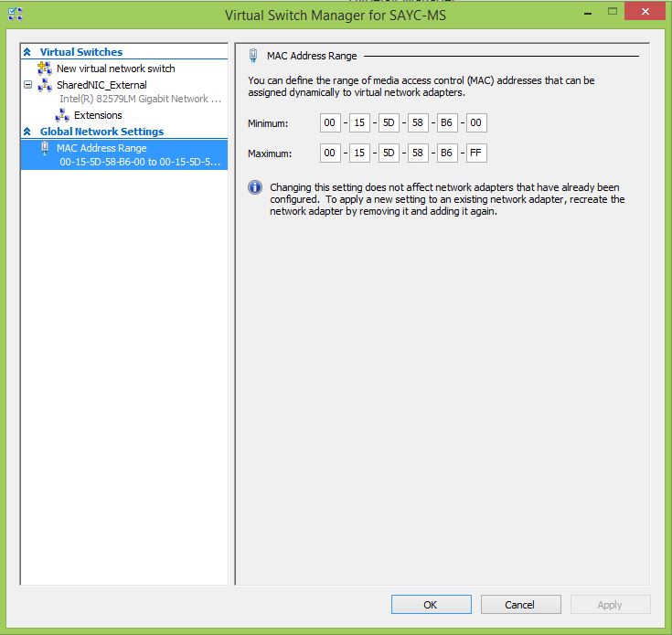Maximize the Virtual Switch Manager window
The height and width of the screenshot is (635, 672).
613,12
